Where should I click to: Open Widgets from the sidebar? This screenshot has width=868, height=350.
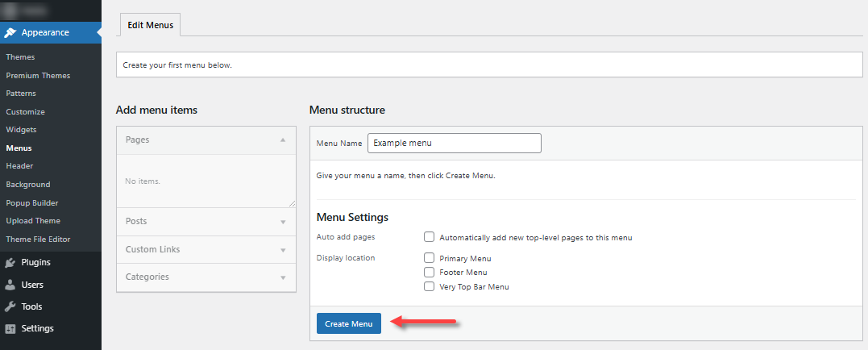[21, 130]
